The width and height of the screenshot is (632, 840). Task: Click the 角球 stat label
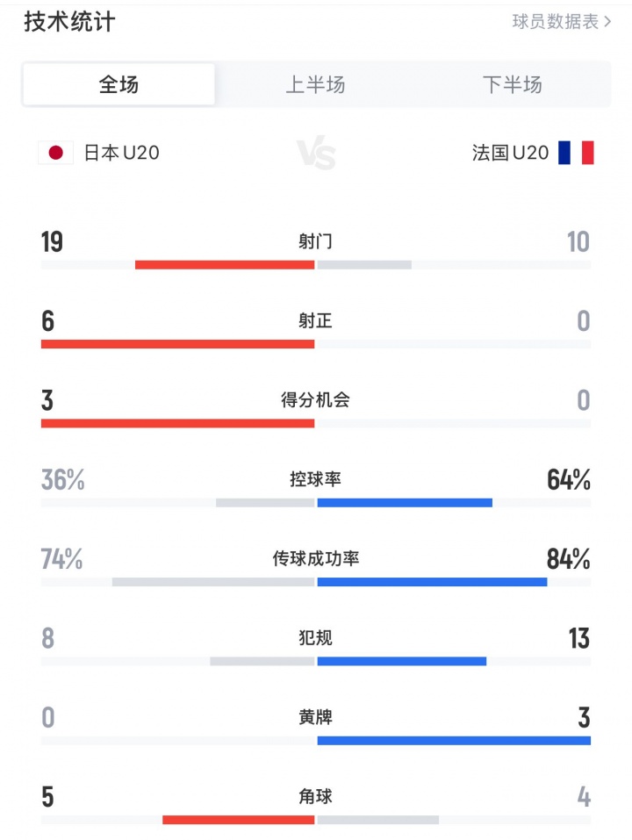[315, 797]
